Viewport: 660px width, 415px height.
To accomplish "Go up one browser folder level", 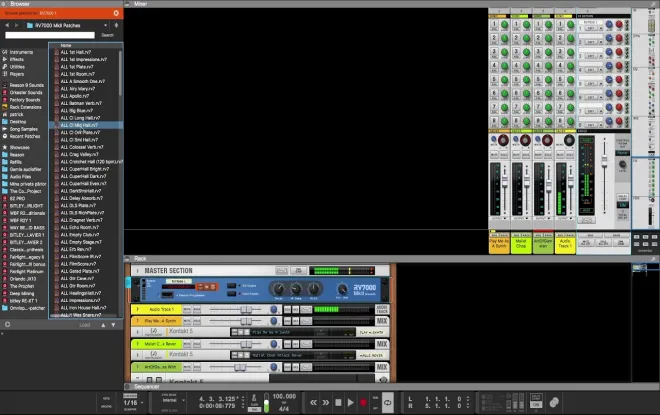I will coord(116,25).
